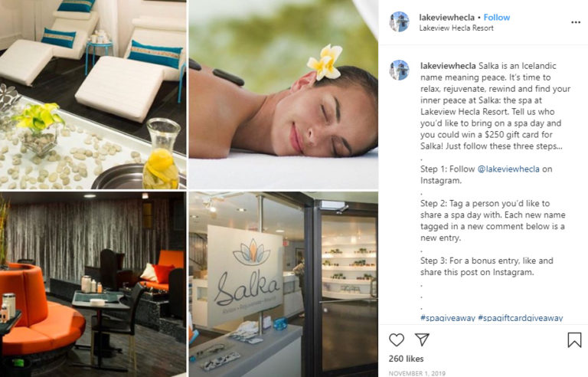This screenshot has height=377, width=588.
Task: Open the @lakeviewhecla mention in Step 1
Action: pos(508,169)
